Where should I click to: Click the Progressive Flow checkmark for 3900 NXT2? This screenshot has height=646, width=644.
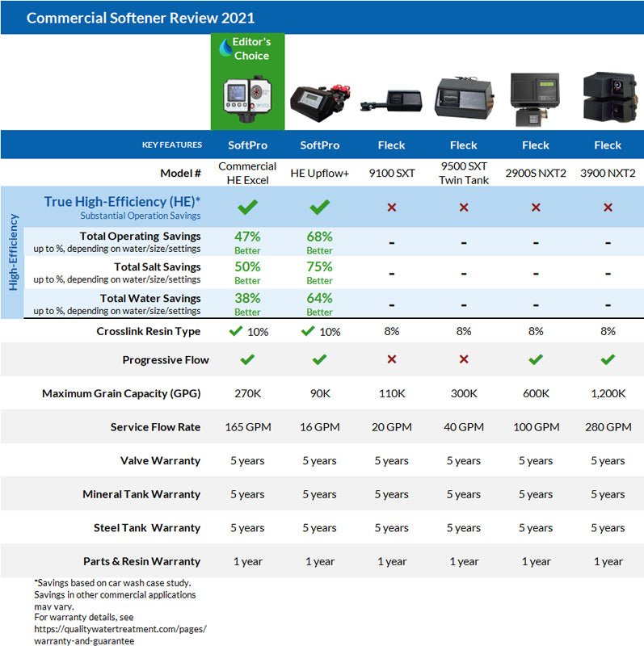[608, 359]
